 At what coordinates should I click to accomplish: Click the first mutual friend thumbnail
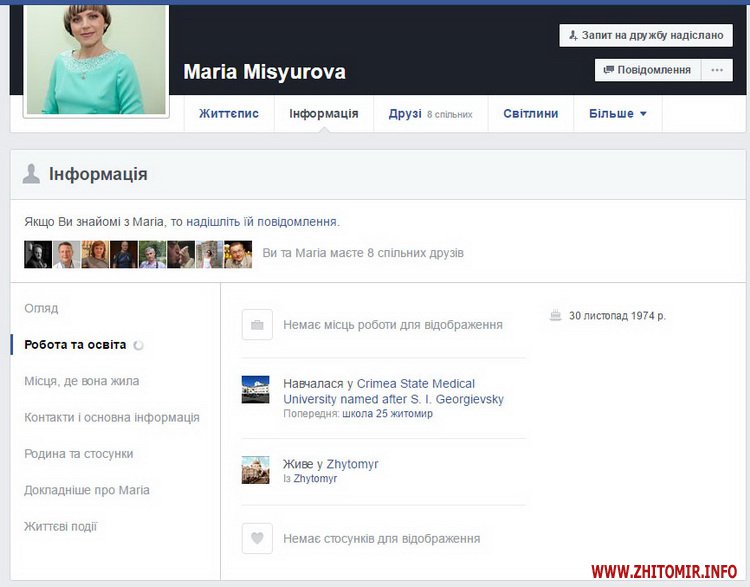coord(37,254)
